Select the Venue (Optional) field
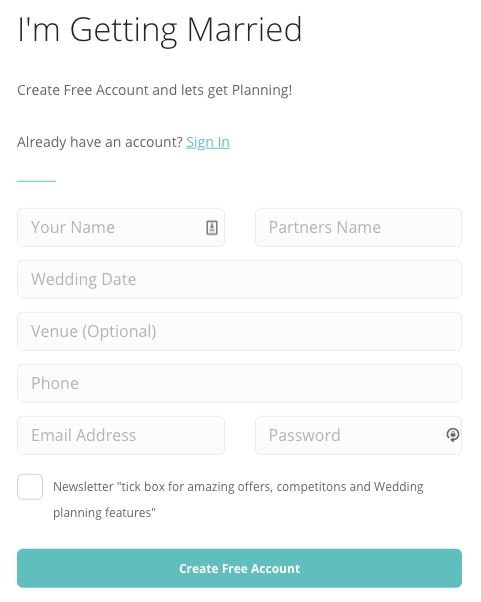This screenshot has width=481, height=602. tap(240, 331)
